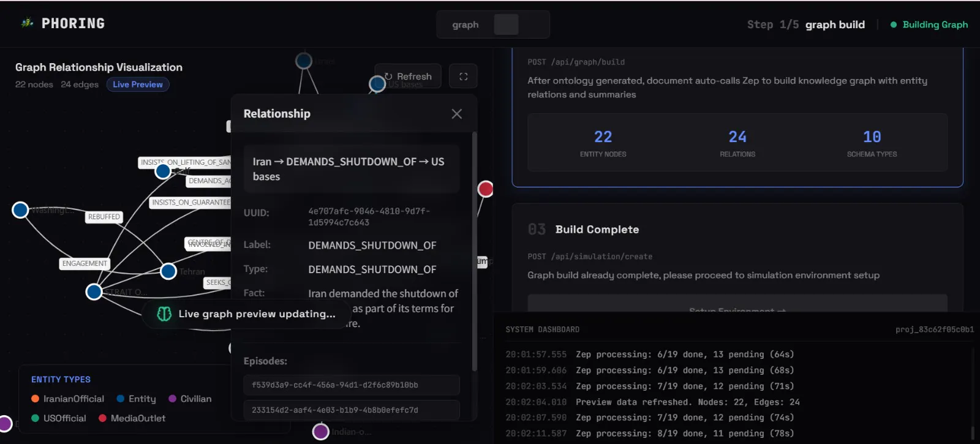980x444 pixels.
Task: Click the green Building Graph status dot
Action: point(894,24)
